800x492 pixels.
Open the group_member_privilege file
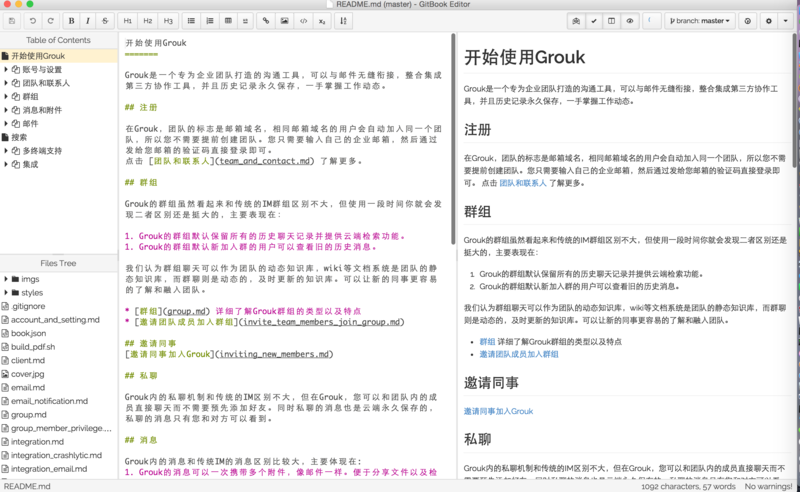tap(59, 428)
